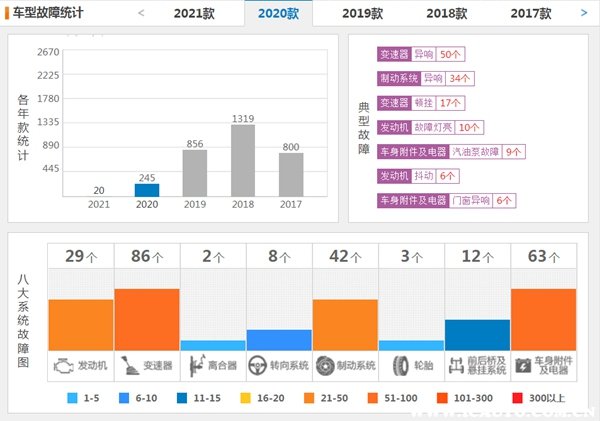Click the blue 2020 bar in the chart

[147, 190]
